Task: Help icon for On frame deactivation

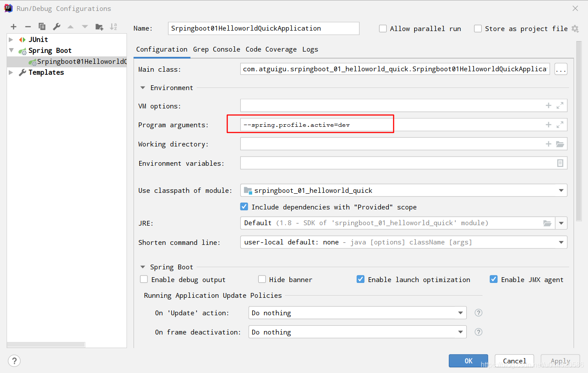Action: [x=479, y=332]
